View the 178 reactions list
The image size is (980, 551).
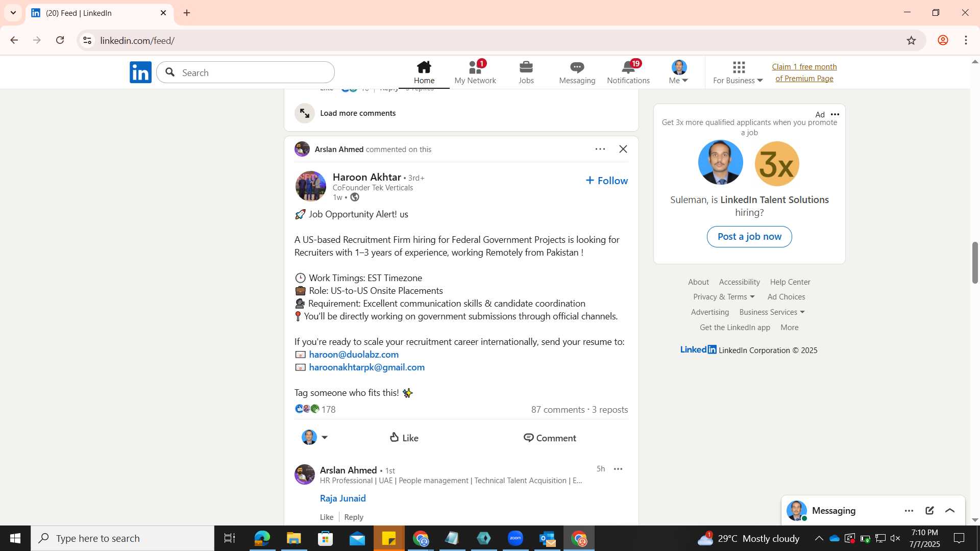click(x=315, y=409)
